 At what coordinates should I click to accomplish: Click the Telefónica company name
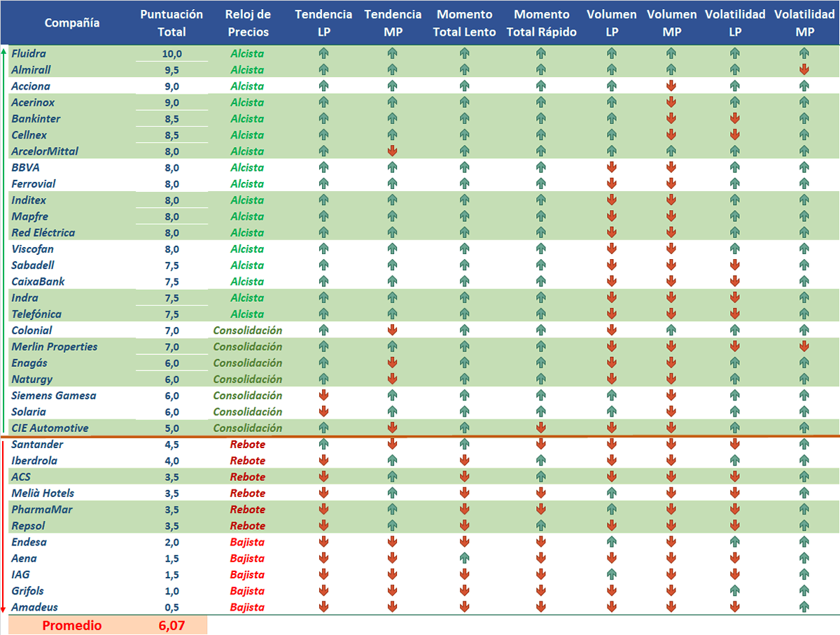coord(36,314)
